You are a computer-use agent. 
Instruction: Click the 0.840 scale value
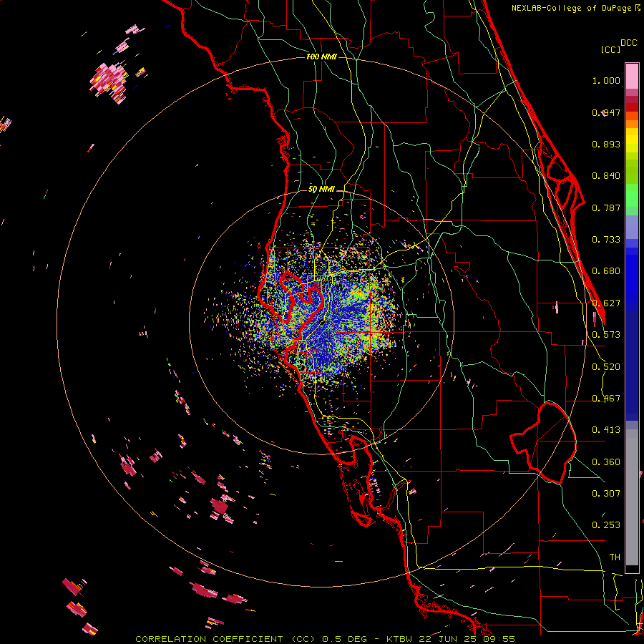[x=606, y=176]
